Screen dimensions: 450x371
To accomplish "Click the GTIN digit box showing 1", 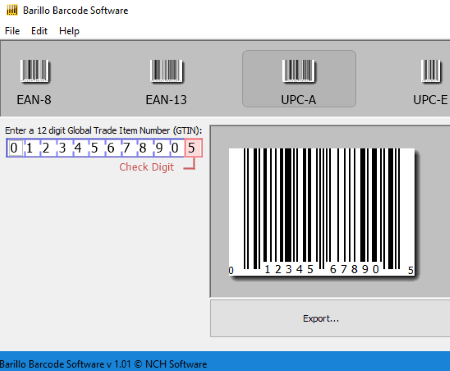I will point(30,148).
